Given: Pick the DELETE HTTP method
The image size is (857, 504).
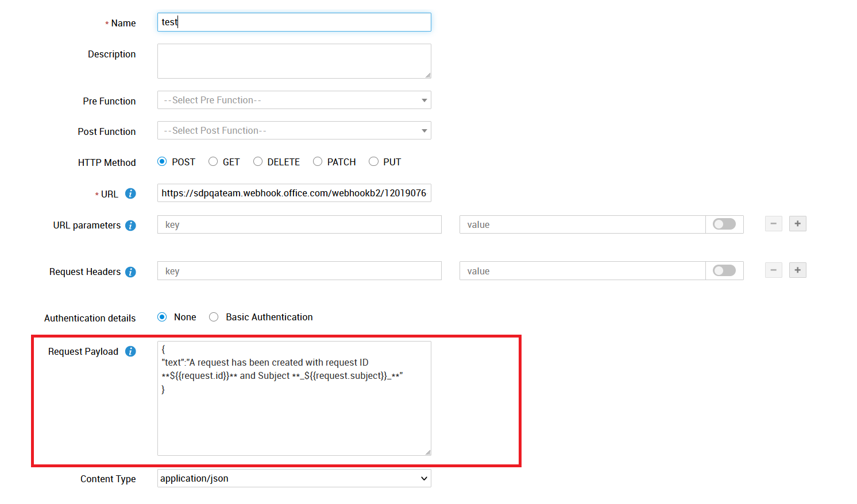Looking at the screenshot, I should pos(258,162).
